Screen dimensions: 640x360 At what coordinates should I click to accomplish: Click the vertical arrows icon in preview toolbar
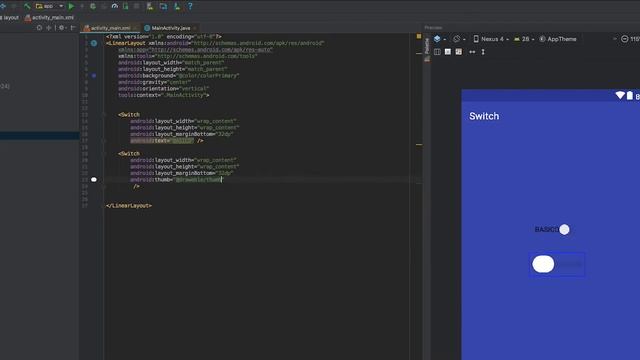pos(483,52)
